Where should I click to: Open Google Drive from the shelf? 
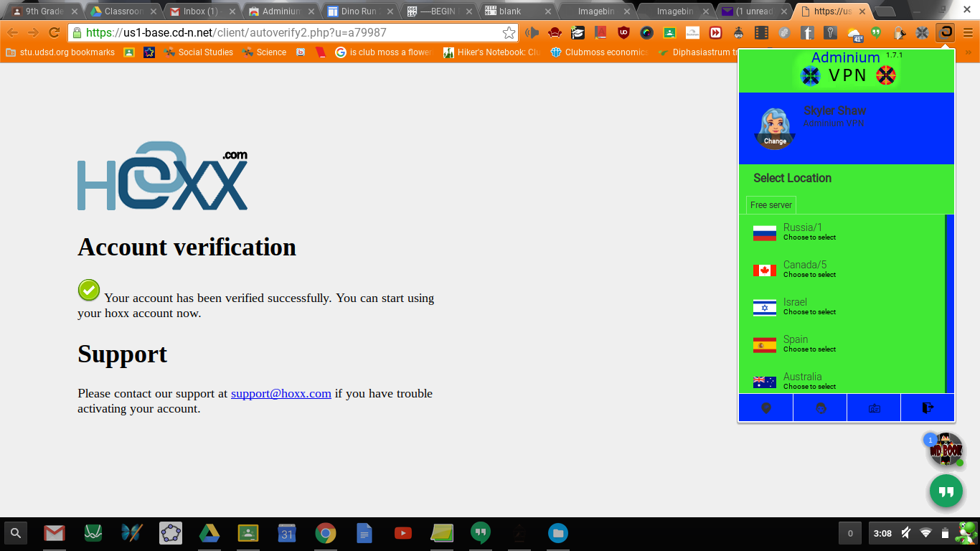click(x=209, y=533)
